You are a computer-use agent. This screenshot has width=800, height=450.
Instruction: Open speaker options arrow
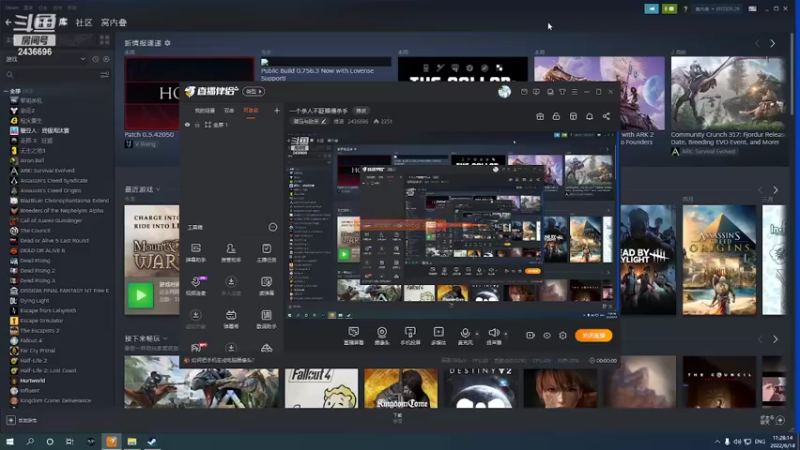pyautogui.click(x=506, y=334)
